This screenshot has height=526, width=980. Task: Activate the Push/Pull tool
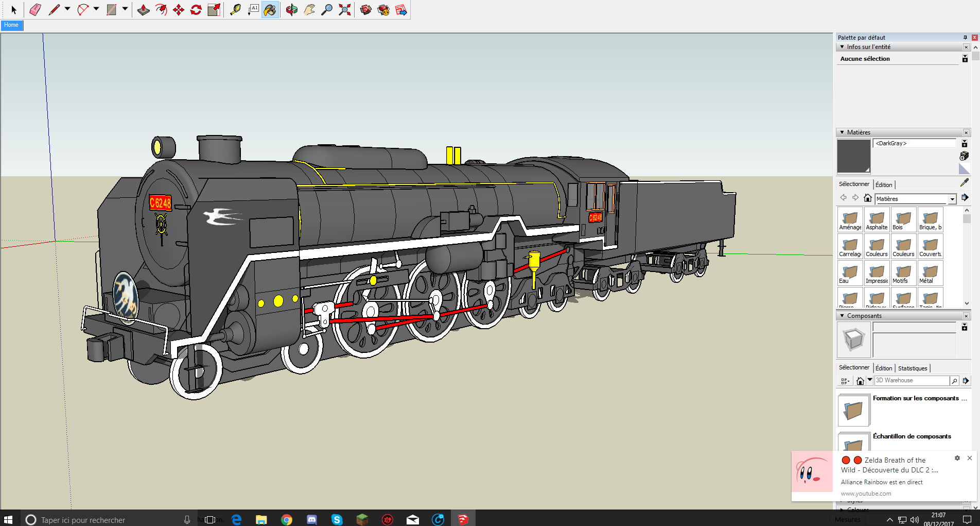[x=144, y=10]
